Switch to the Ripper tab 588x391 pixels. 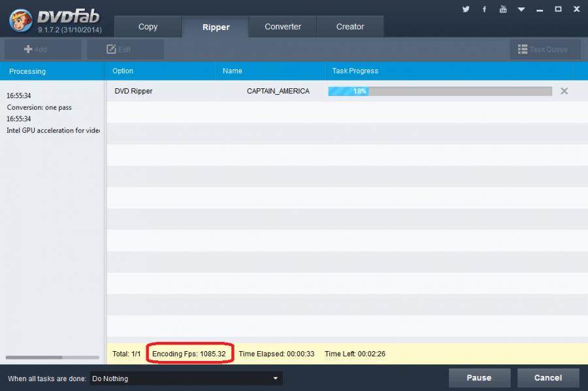[x=216, y=27]
